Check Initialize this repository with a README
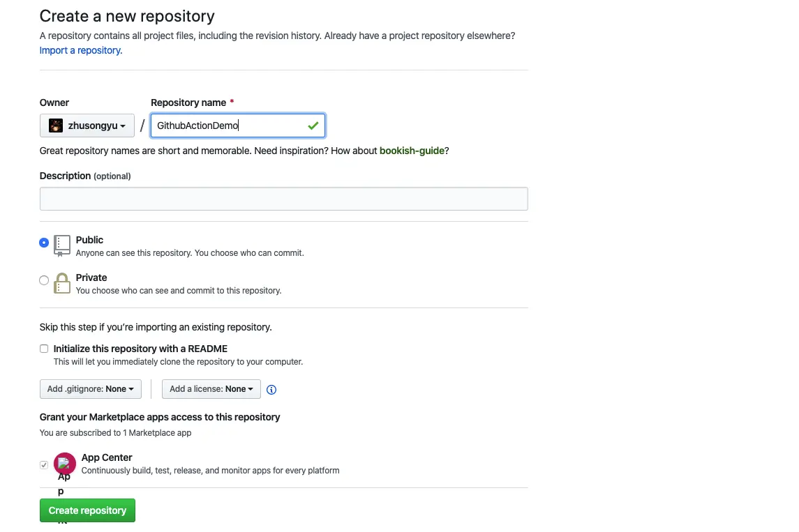This screenshot has width=799, height=532. pyautogui.click(x=44, y=349)
